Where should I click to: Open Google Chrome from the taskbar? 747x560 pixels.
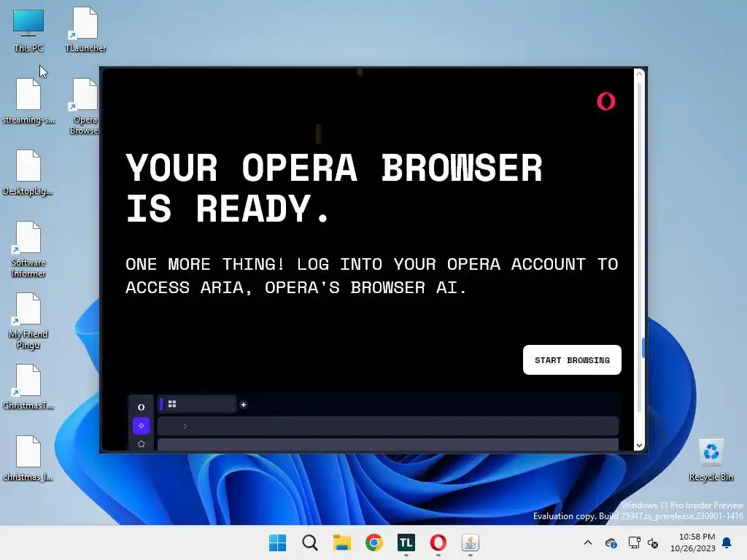374,542
